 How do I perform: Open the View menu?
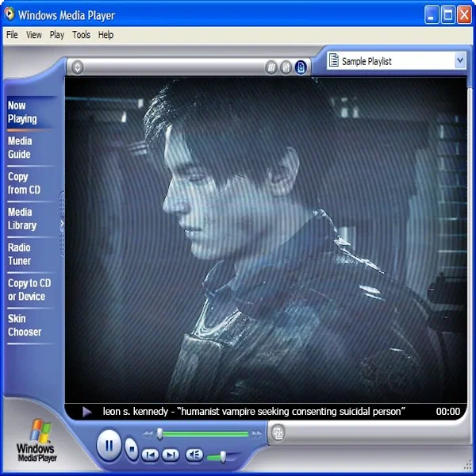coord(33,35)
